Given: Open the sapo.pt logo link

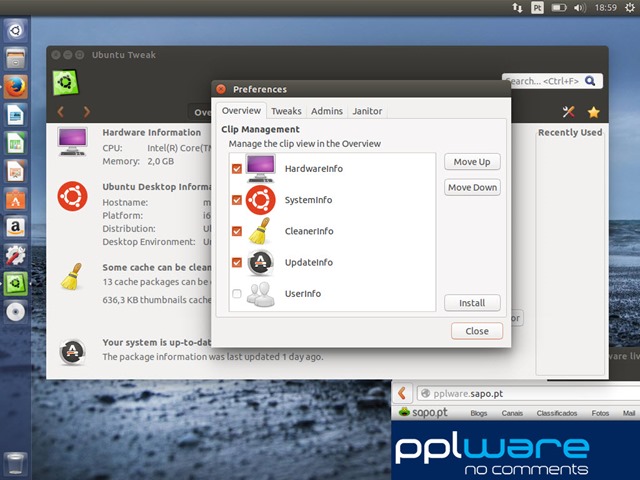Looking at the screenshot, I should (424, 412).
